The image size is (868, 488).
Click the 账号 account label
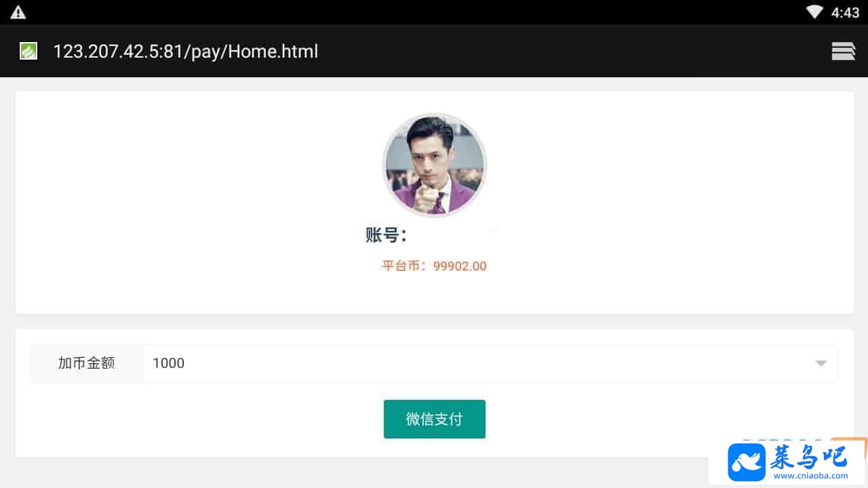pyautogui.click(x=386, y=235)
